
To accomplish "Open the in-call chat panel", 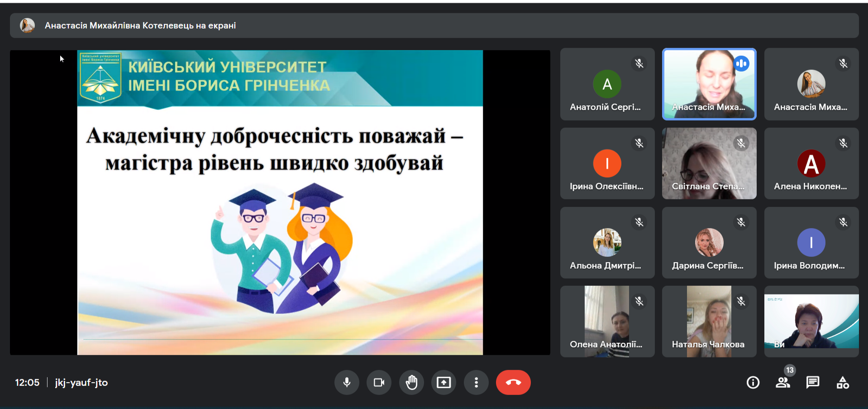I will tap(813, 382).
